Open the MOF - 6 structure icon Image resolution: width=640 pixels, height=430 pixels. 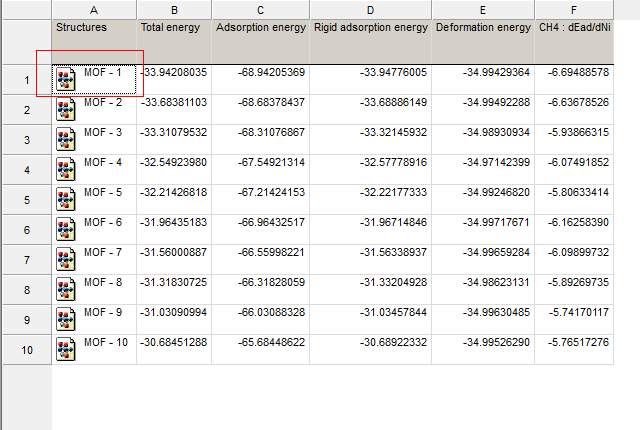pos(66,229)
